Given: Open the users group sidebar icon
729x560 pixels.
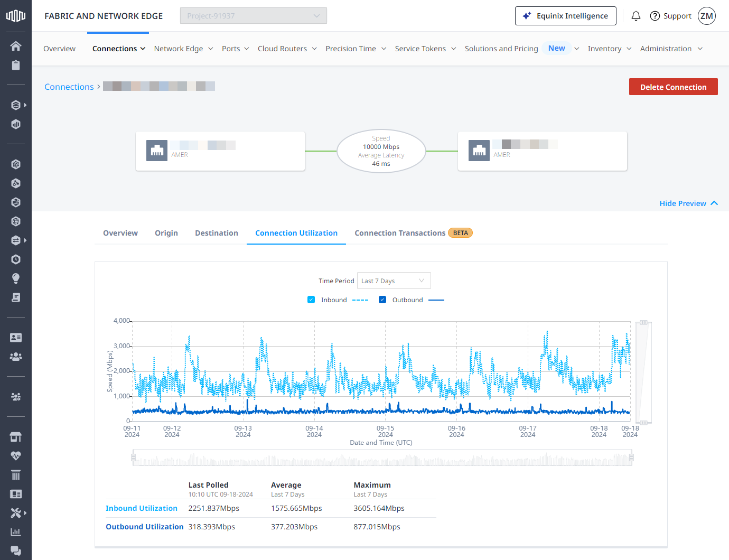Looking at the screenshot, I should 16,357.
